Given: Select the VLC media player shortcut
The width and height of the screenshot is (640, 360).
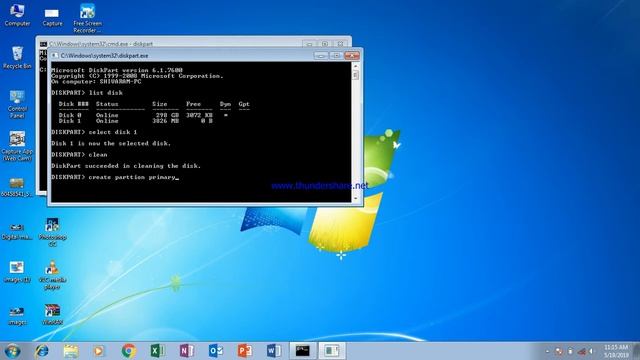Looking at the screenshot, I should click(52, 275).
